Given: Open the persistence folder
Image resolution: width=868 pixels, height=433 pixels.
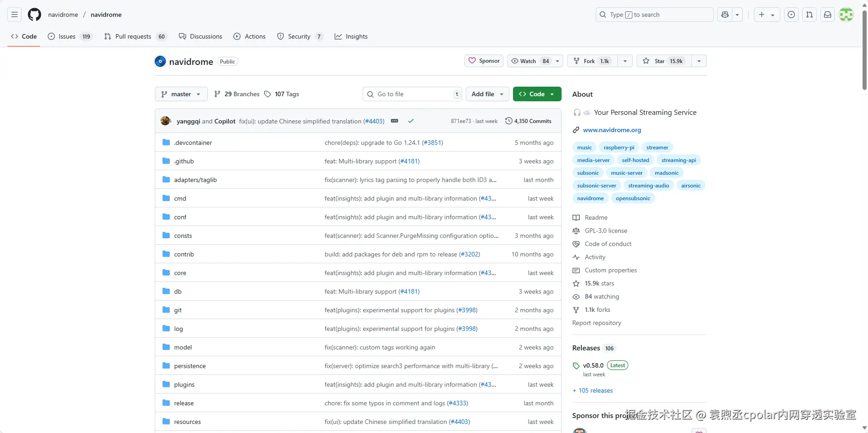Looking at the screenshot, I should (x=190, y=366).
